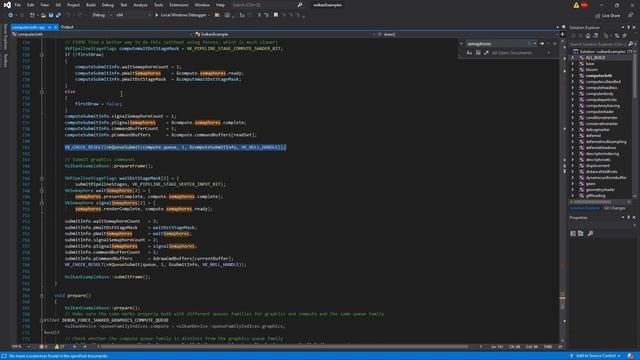Expand the deferred project node
The image size is (640, 360).
573,136
